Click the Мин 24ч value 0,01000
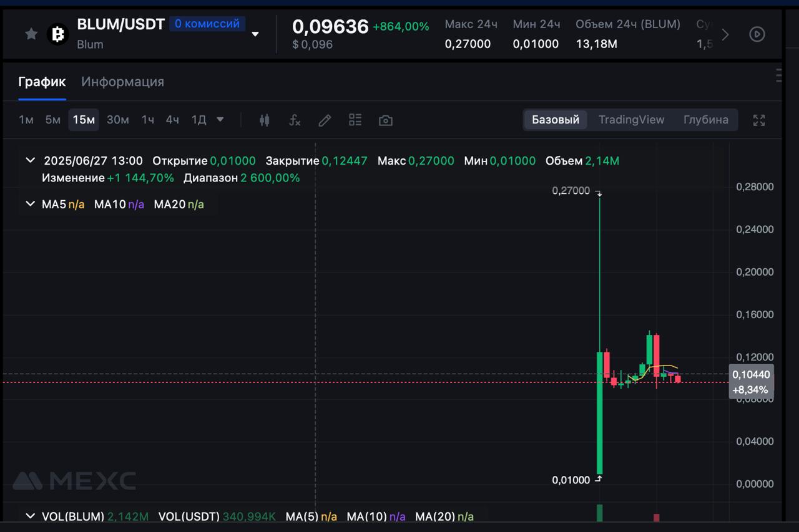 coord(536,44)
